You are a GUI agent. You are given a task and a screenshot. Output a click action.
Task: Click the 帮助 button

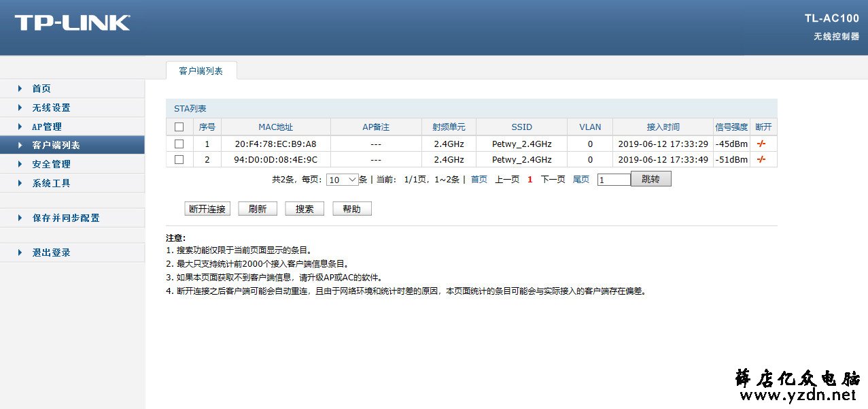[352, 209]
